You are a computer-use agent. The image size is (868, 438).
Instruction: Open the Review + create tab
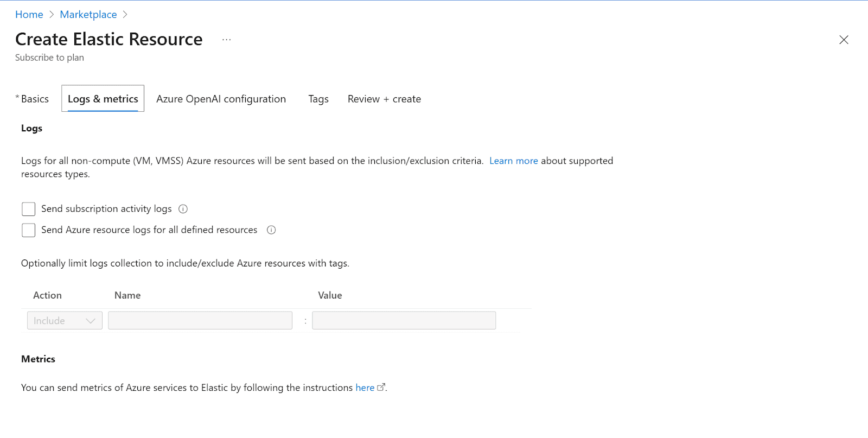384,99
